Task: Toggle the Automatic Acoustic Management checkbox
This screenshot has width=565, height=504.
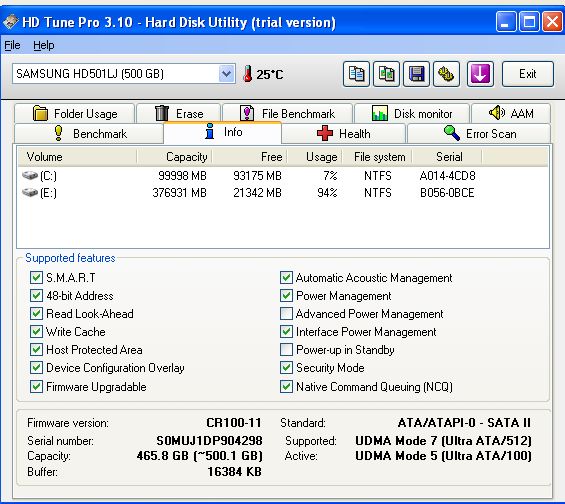Action: 286,278
